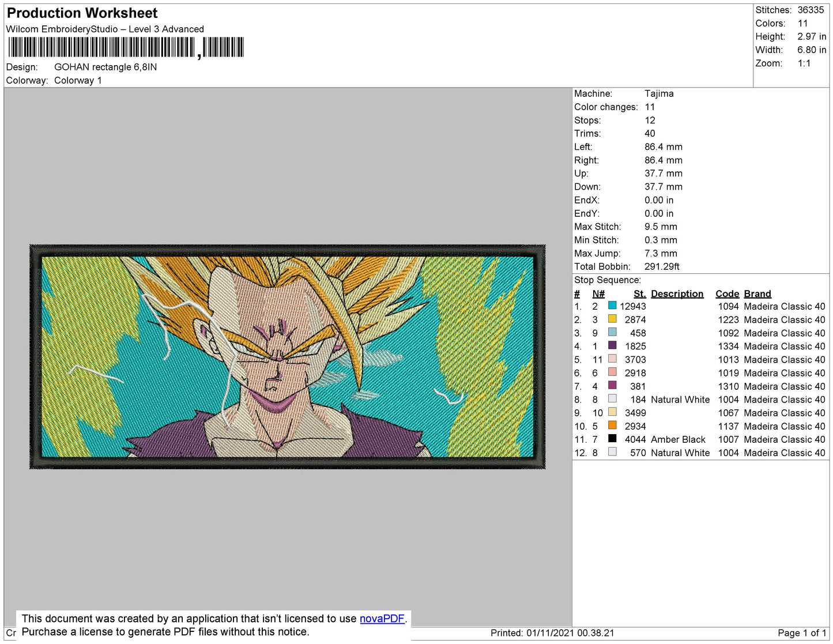Choose the dark purple swatch for code 1334
Screen dimensions: 833x644
[612, 345]
